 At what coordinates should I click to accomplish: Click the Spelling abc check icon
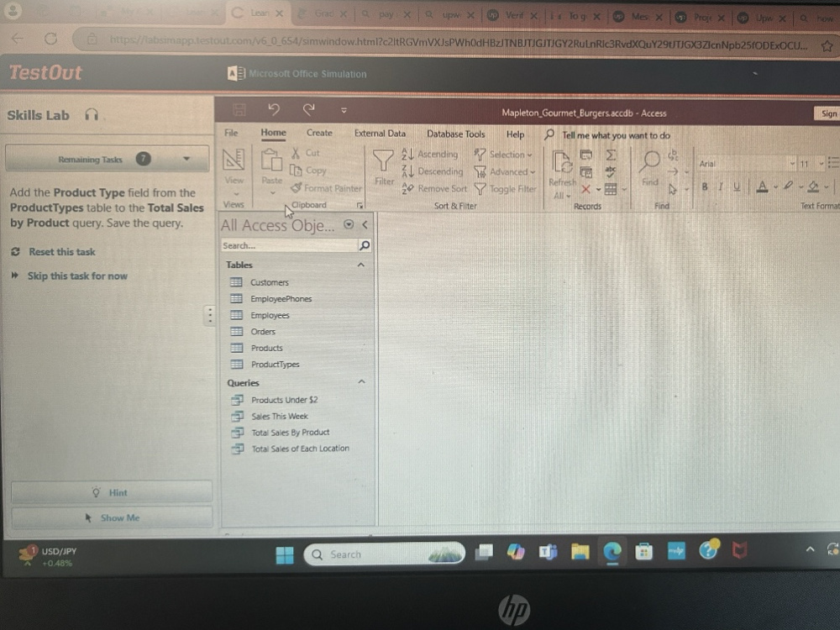[610, 172]
